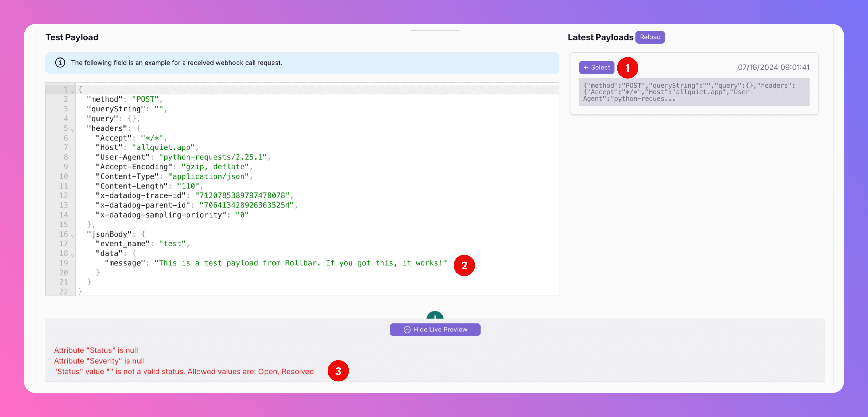Click the "Severity" is null error message

99,361
